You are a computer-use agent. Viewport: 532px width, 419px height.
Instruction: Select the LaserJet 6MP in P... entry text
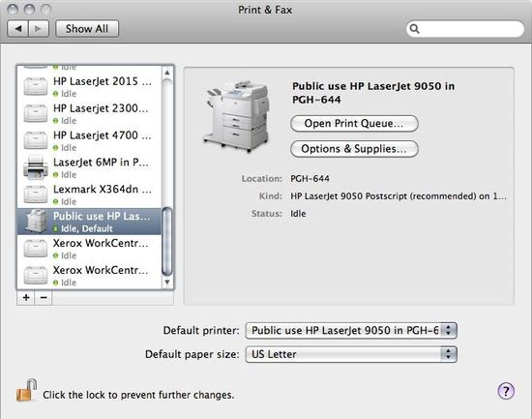pyautogui.click(x=101, y=163)
